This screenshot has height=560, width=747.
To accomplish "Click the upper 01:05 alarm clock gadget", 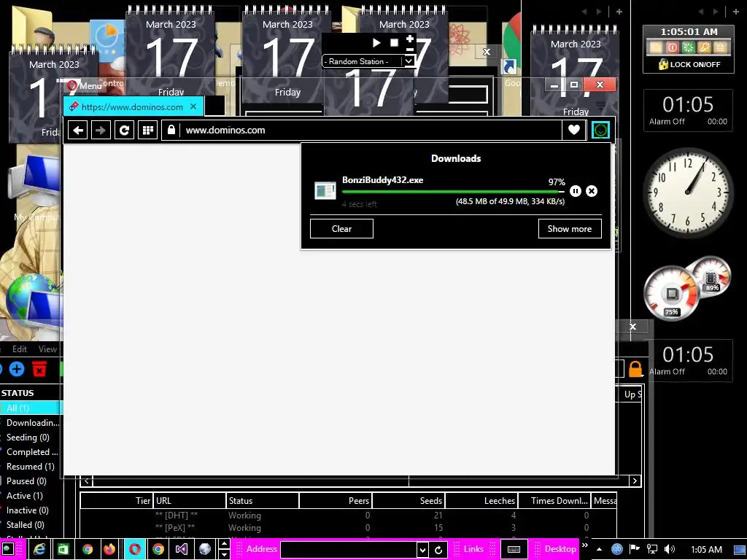I will coord(688,110).
